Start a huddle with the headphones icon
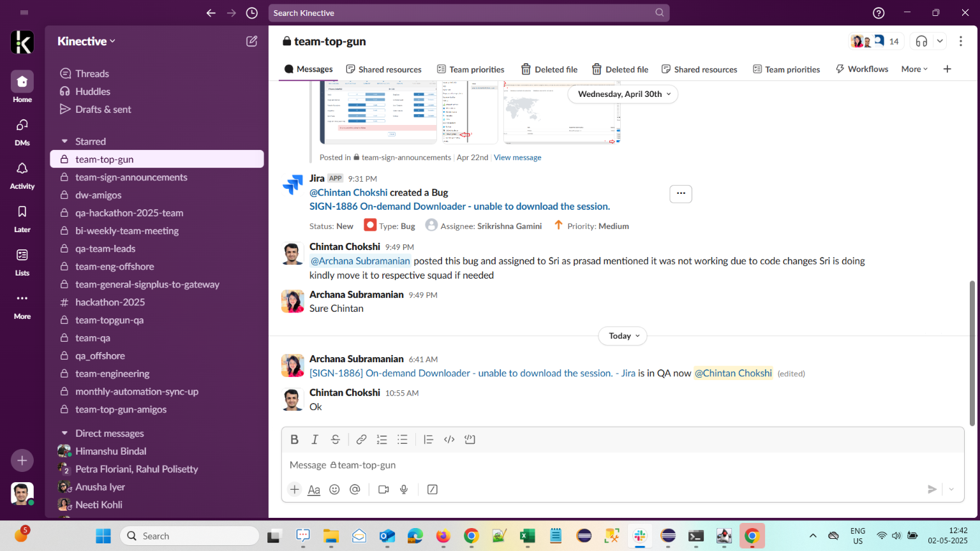This screenshot has height=551, width=980. coord(921,41)
